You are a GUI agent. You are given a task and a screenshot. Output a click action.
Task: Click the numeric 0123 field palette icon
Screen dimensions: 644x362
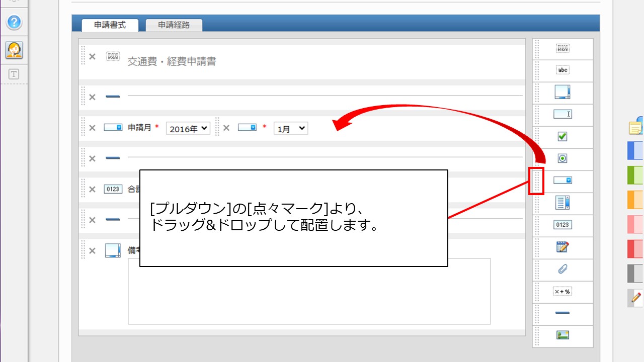(x=562, y=225)
